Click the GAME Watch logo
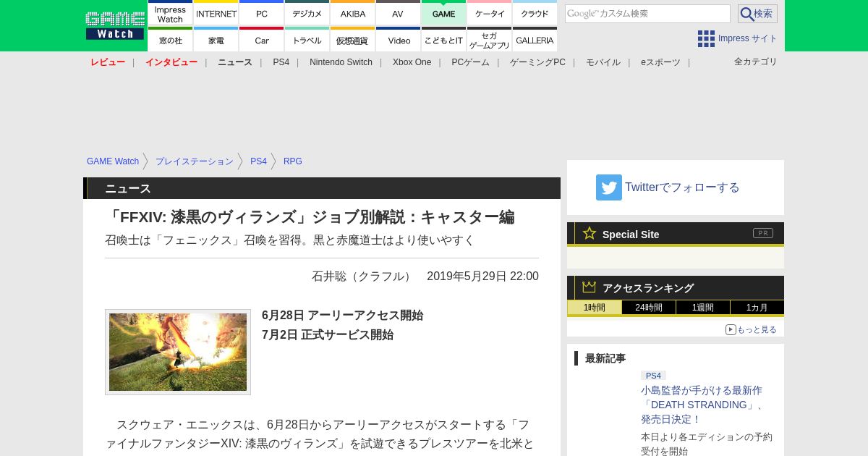The image size is (868, 456). point(115,25)
